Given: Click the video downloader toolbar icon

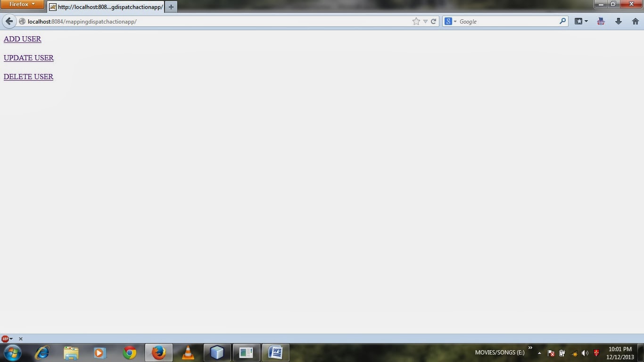Looking at the screenshot, I should click(601, 21).
